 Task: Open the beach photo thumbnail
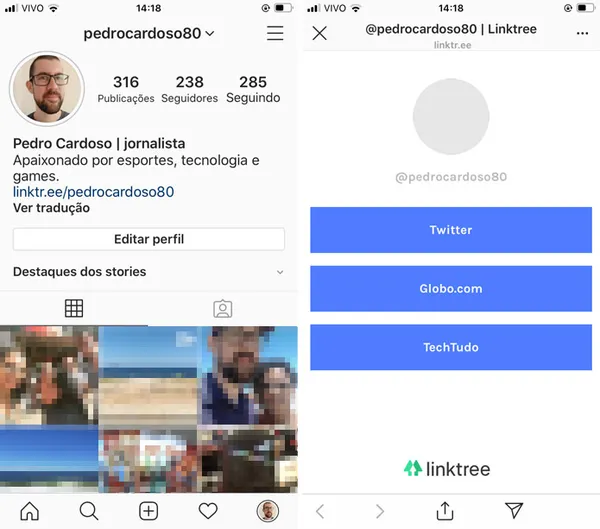click(x=148, y=375)
